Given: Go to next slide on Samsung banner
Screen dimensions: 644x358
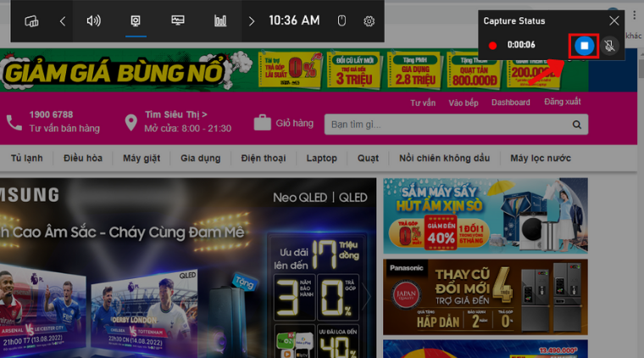Looking at the screenshot, I should point(367,296).
